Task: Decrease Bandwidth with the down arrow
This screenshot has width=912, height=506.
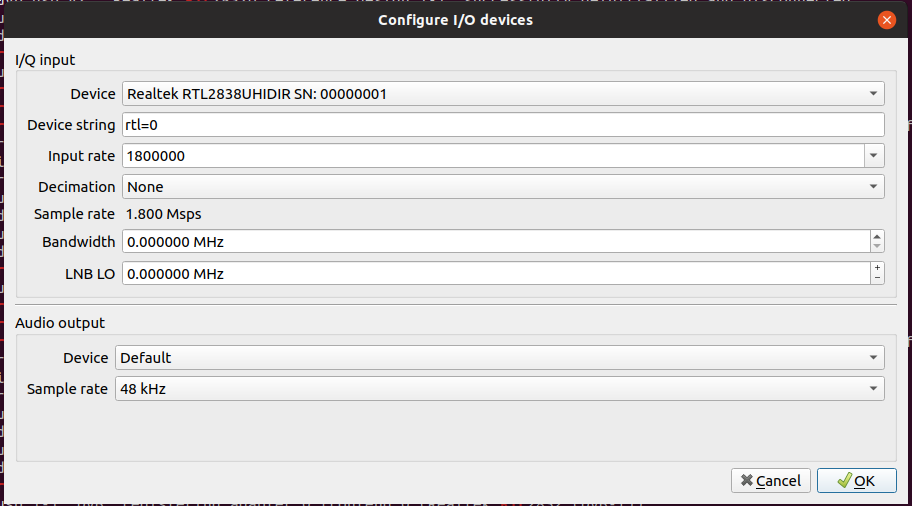Action: (877, 247)
